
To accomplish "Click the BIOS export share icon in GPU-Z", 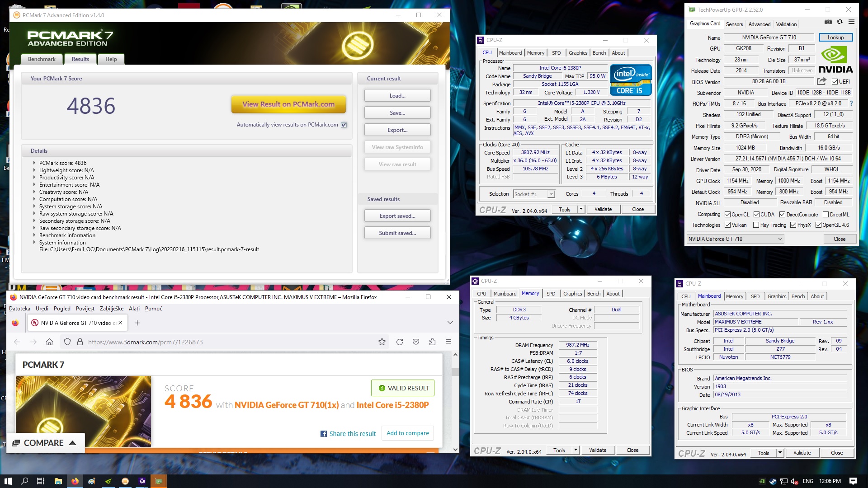I will [x=821, y=81].
